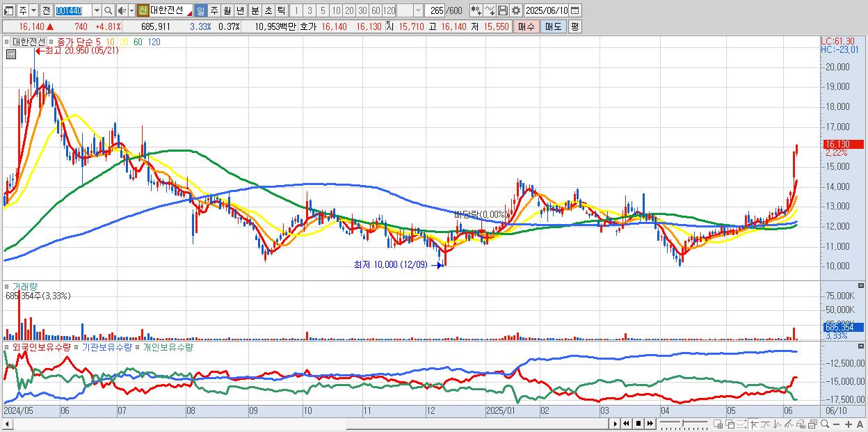Select the 주 weekly period
Screen dimensions: 868x432
pos(214,10)
